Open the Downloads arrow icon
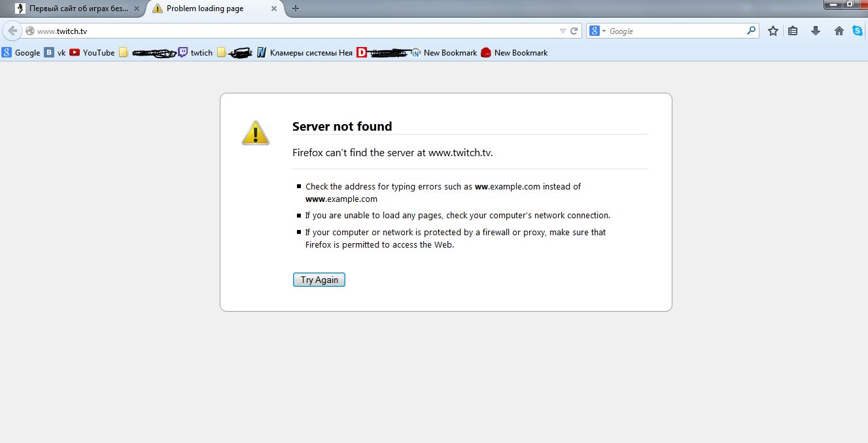 [815, 31]
